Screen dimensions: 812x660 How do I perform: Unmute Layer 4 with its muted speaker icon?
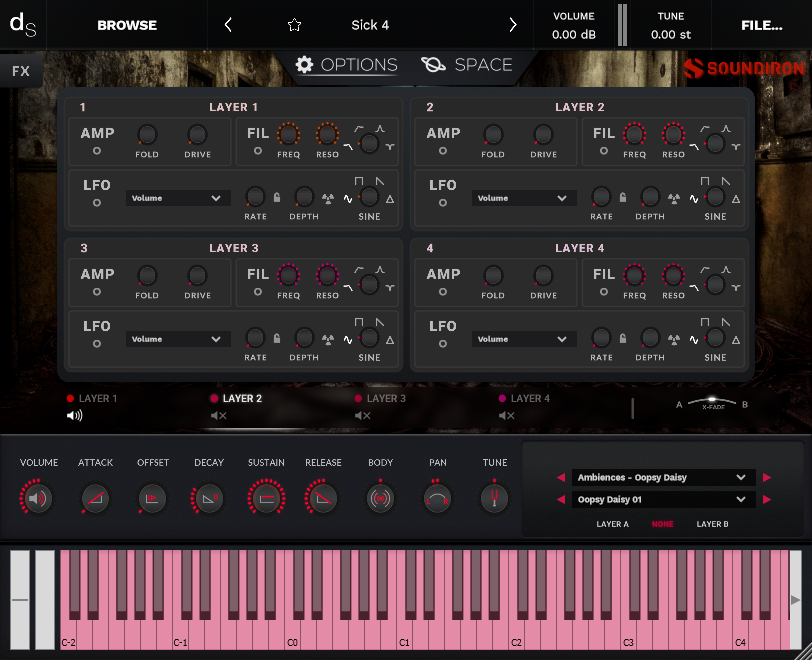(x=506, y=415)
